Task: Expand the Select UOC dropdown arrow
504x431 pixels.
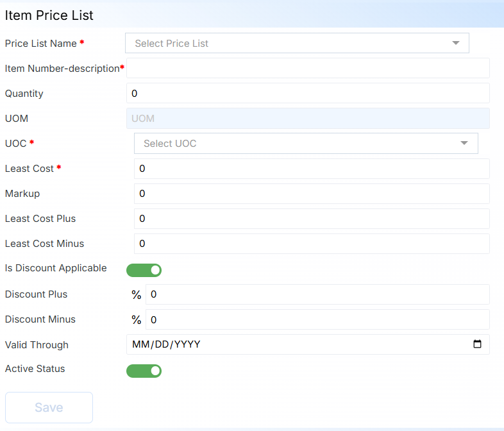Action: [465, 143]
